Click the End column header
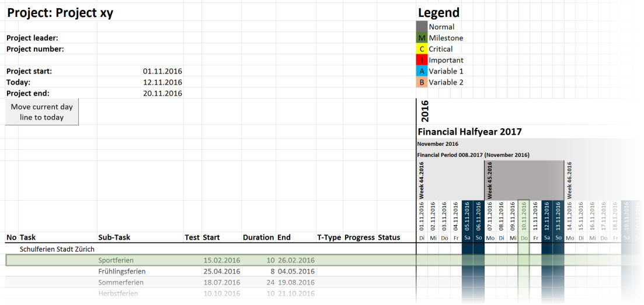The height and width of the screenshot is (305, 644). 284,237
